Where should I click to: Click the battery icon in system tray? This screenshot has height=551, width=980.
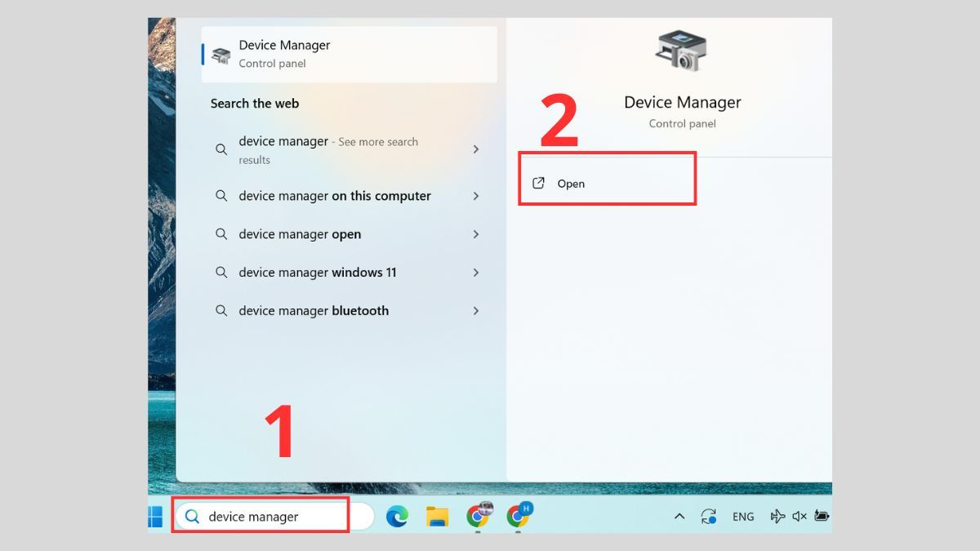821,516
